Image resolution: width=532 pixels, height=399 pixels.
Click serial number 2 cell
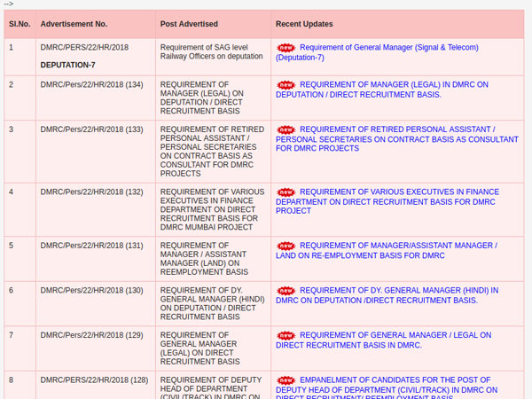point(20,98)
